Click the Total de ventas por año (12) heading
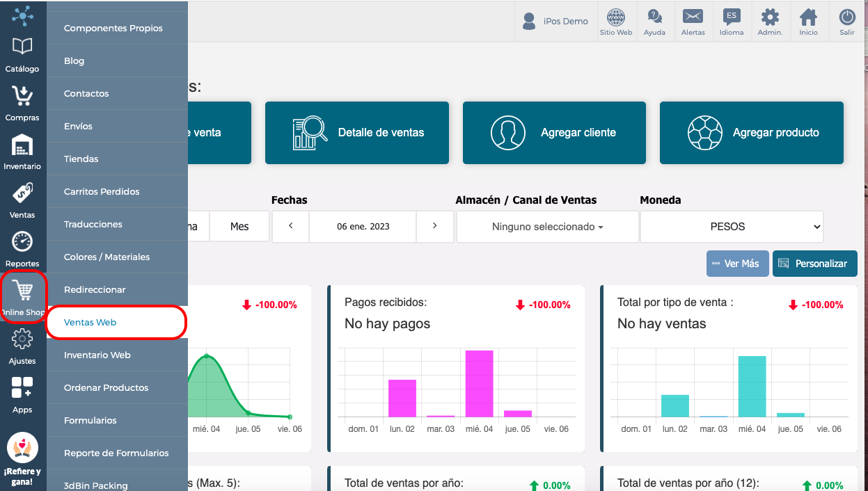Image resolution: width=868 pixels, height=491 pixels. (x=688, y=483)
